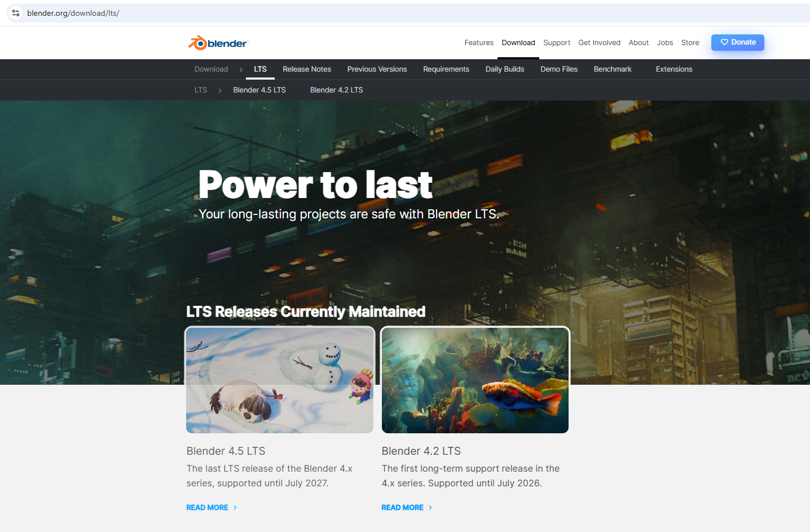
Task: Select the LTS tab in the sub-navigation
Action: click(260, 69)
